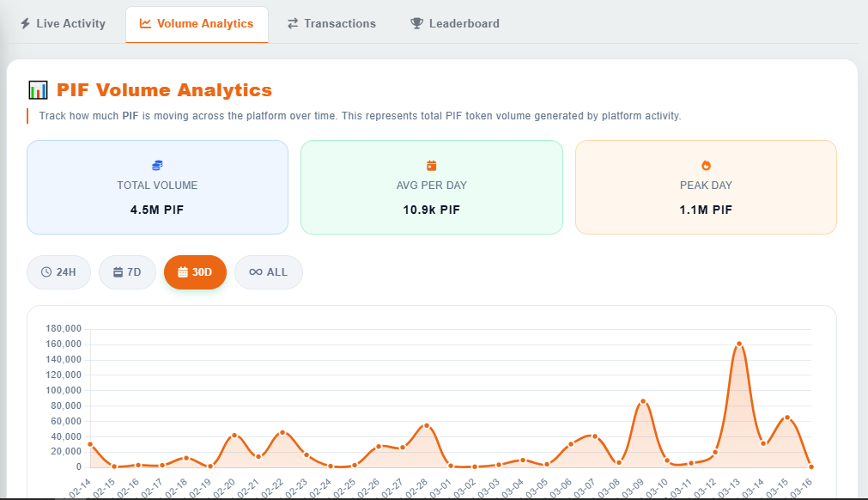Click the lightning bolt Live Activity icon
868x500 pixels.
coord(26,24)
